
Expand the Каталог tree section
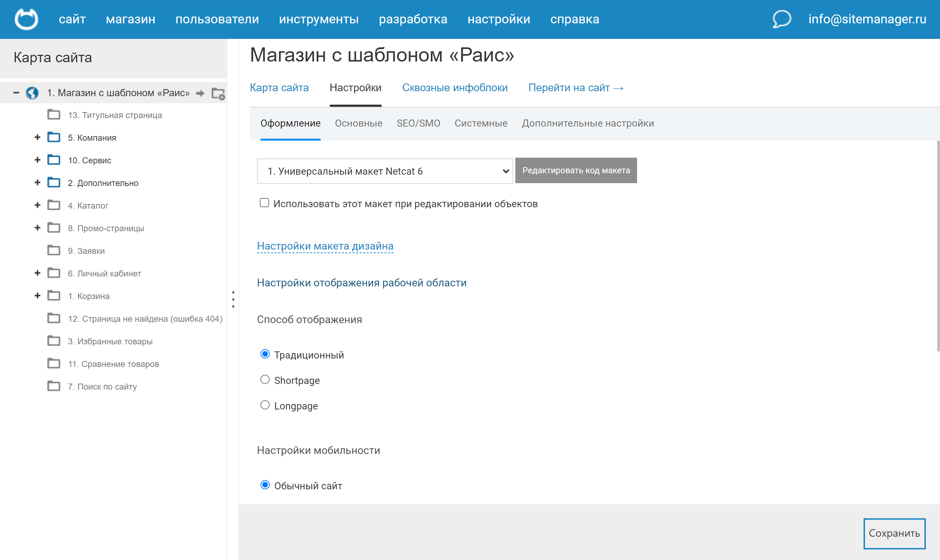click(x=38, y=205)
